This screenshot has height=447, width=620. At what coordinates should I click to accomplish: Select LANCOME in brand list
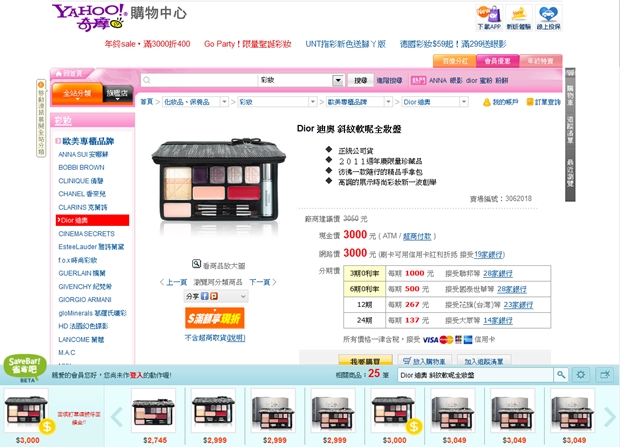pos(81,339)
